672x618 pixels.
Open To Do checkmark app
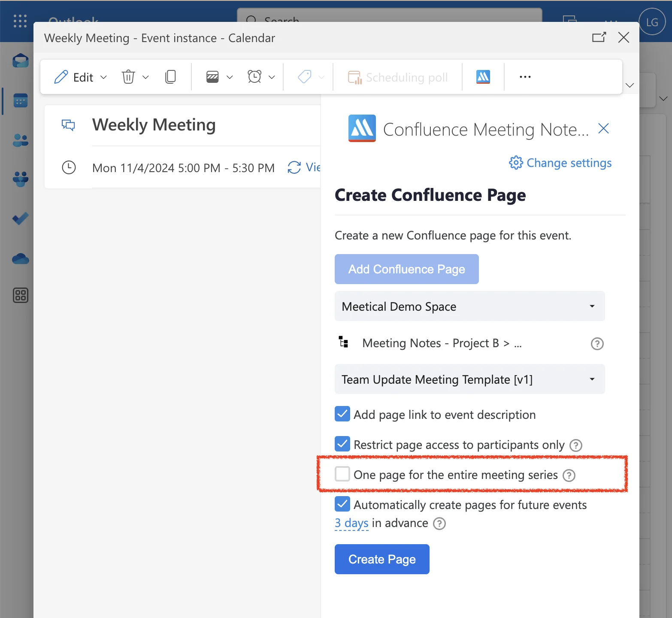(20, 218)
